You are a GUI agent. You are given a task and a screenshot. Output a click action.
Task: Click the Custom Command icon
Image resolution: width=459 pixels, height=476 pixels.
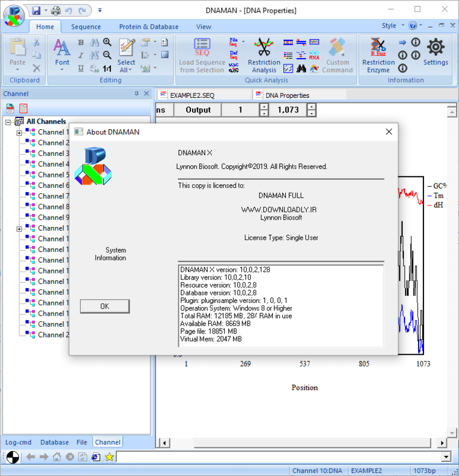pos(337,48)
